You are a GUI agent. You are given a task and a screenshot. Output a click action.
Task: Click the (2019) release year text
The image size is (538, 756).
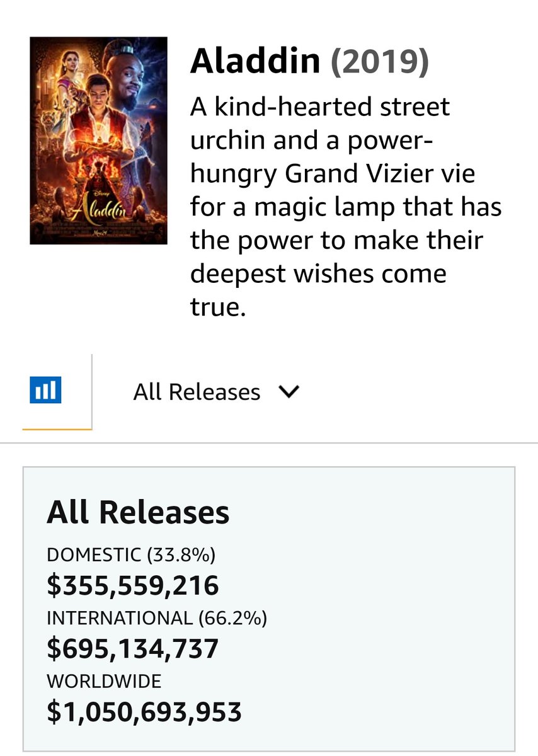(380, 60)
